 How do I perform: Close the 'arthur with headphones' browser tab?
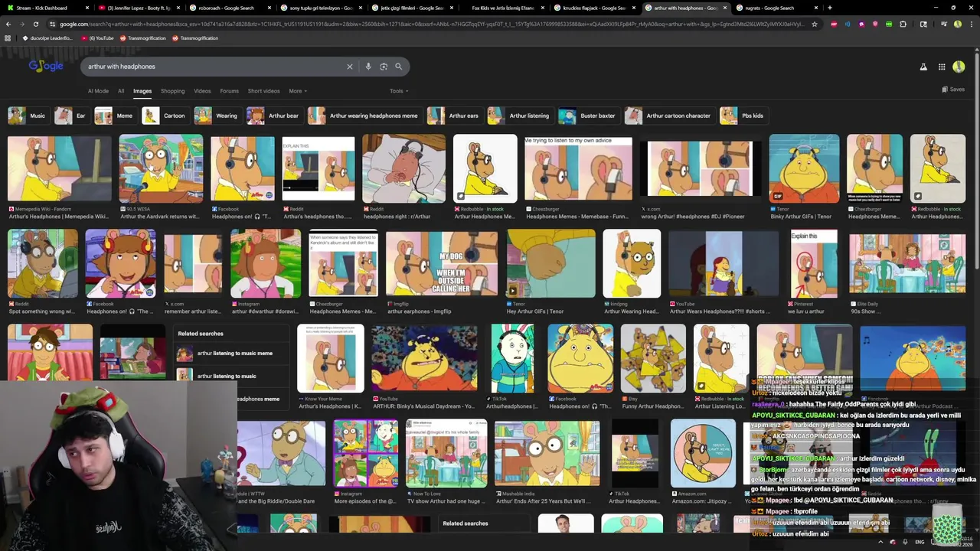[x=724, y=8]
